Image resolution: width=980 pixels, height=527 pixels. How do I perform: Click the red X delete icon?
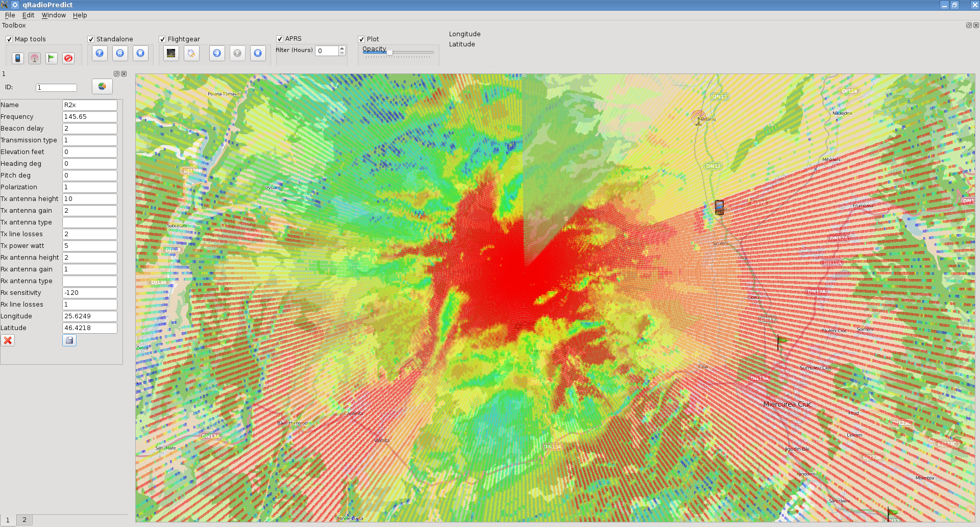[8, 340]
